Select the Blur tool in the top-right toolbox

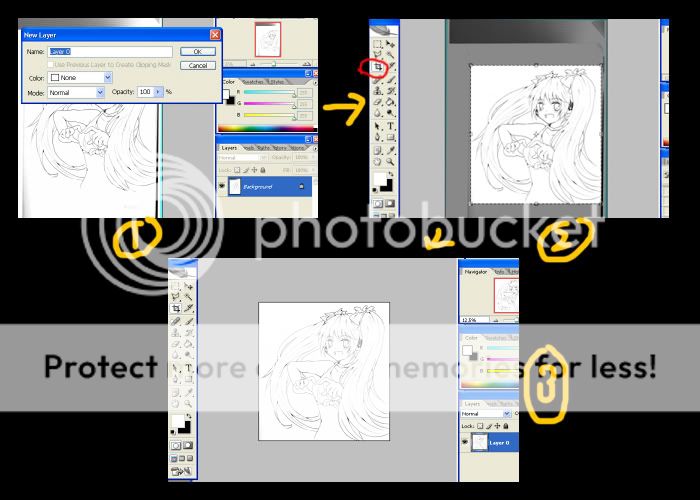tap(378, 113)
